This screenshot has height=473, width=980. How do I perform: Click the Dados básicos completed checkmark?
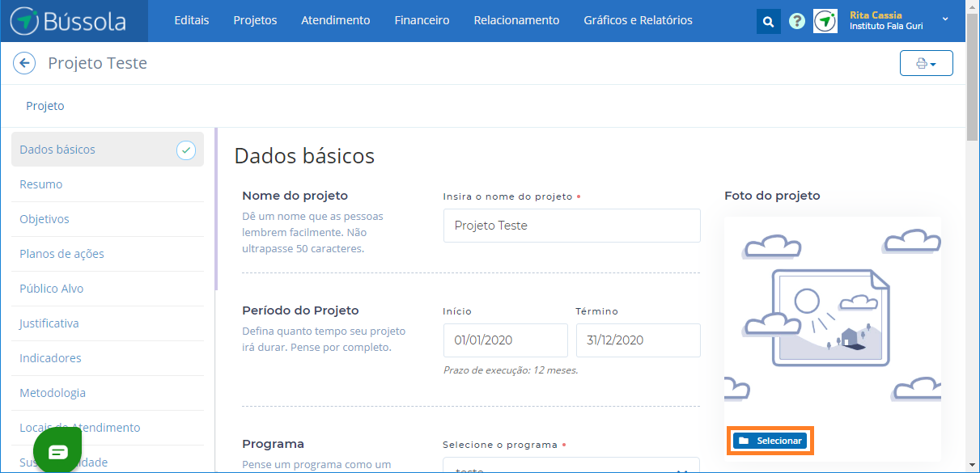(x=186, y=150)
